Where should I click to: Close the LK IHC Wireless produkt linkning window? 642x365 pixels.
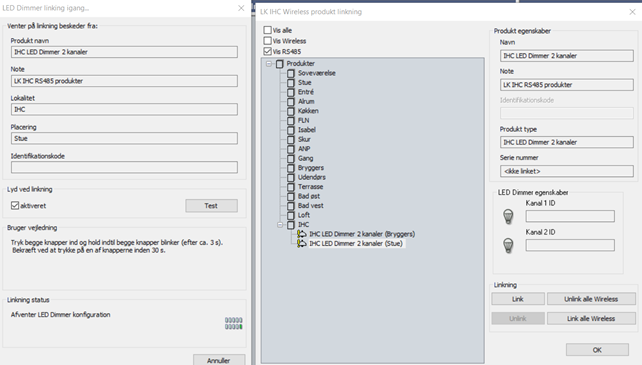[x=633, y=12]
